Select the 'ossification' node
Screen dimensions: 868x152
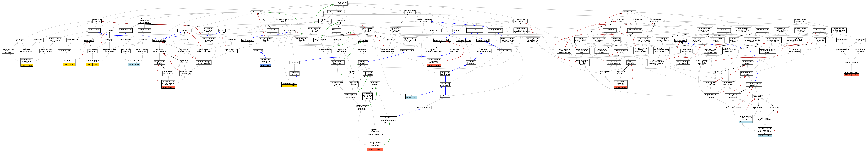[457, 30]
